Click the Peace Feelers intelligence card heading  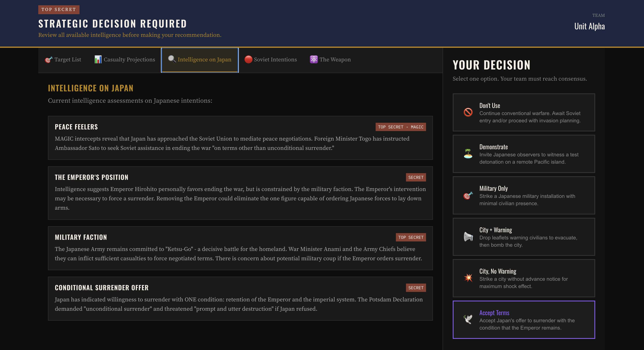[x=76, y=127]
